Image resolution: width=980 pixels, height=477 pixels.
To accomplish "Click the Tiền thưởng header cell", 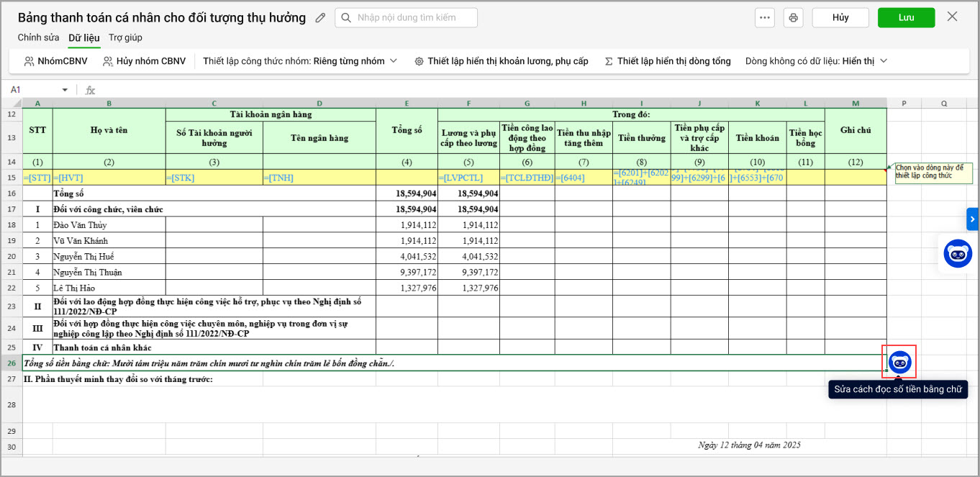I will point(641,137).
